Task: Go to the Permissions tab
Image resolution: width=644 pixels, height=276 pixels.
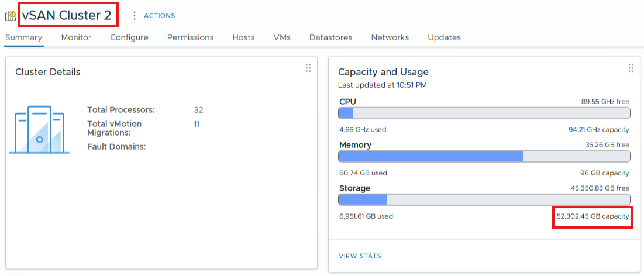Action: (x=190, y=37)
